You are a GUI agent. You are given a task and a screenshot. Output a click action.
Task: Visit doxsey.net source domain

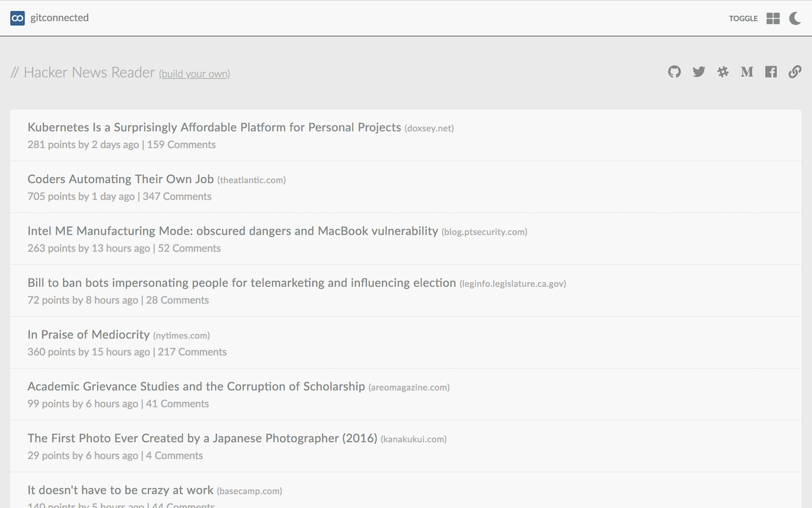point(429,128)
